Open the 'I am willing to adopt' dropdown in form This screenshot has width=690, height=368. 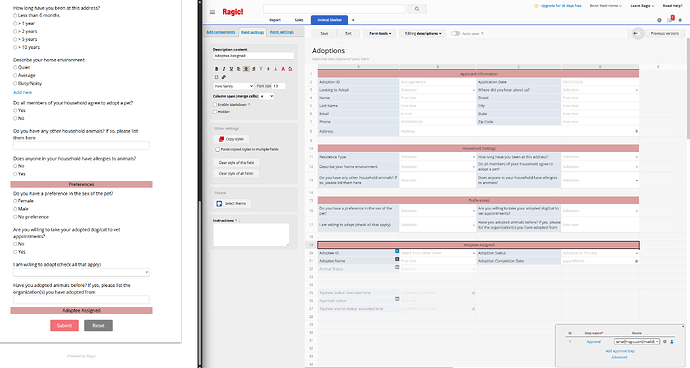81,272
